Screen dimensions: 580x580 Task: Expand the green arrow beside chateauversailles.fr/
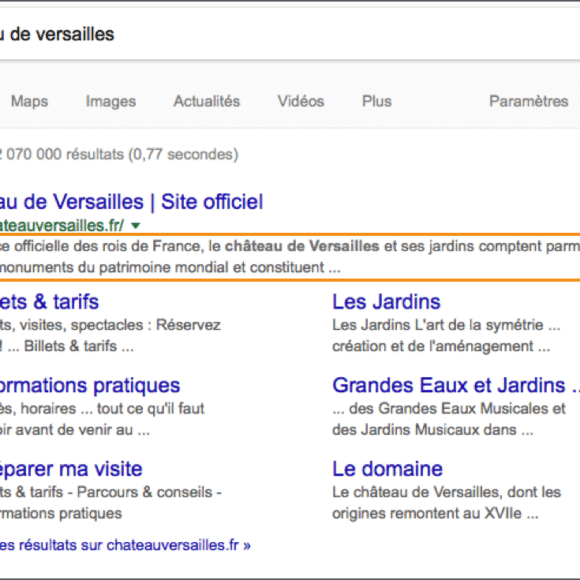(x=136, y=225)
